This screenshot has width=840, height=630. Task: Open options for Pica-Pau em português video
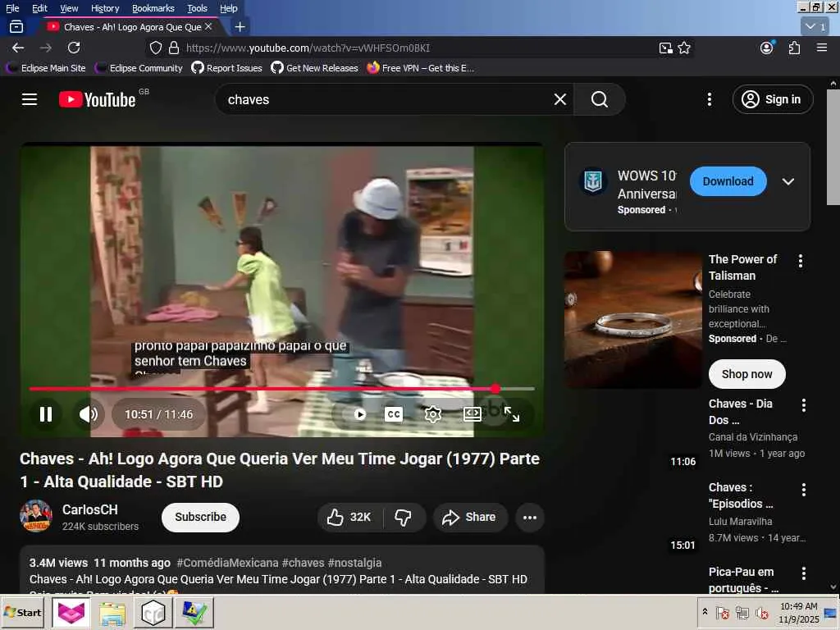click(x=804, y=573)
